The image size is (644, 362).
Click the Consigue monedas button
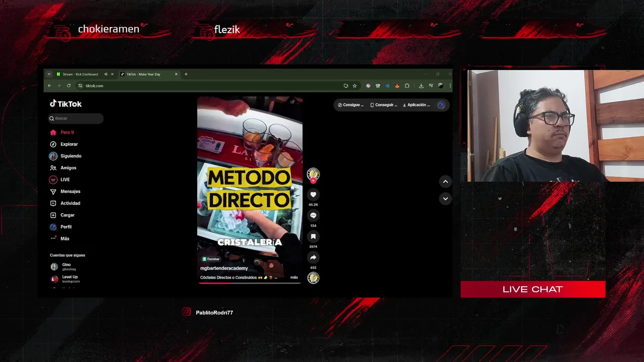point(350,105)
